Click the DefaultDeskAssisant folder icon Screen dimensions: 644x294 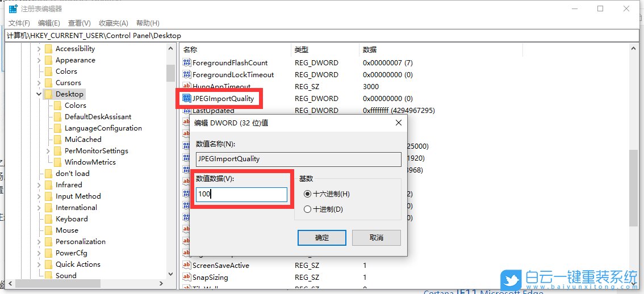[x=57, y=116]
